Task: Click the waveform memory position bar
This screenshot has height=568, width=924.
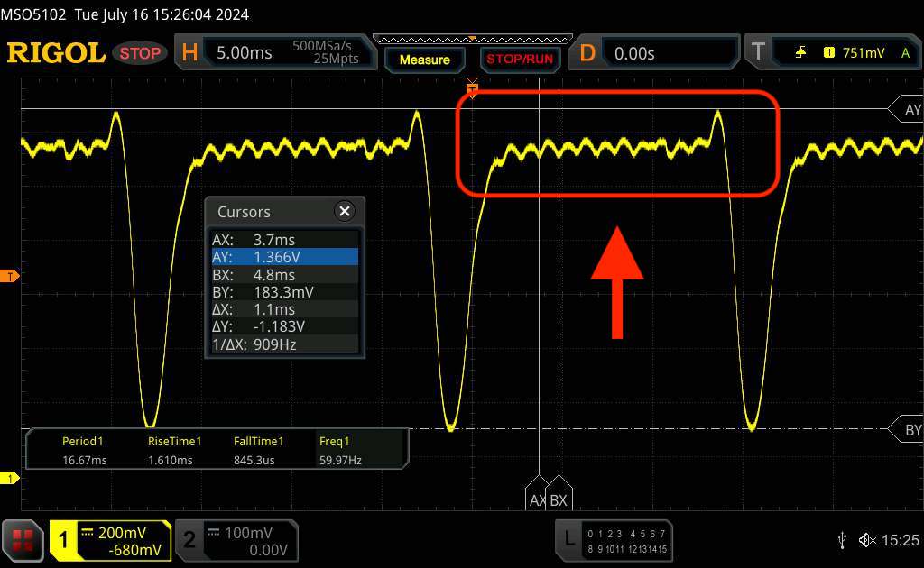Action: [473, 40]
